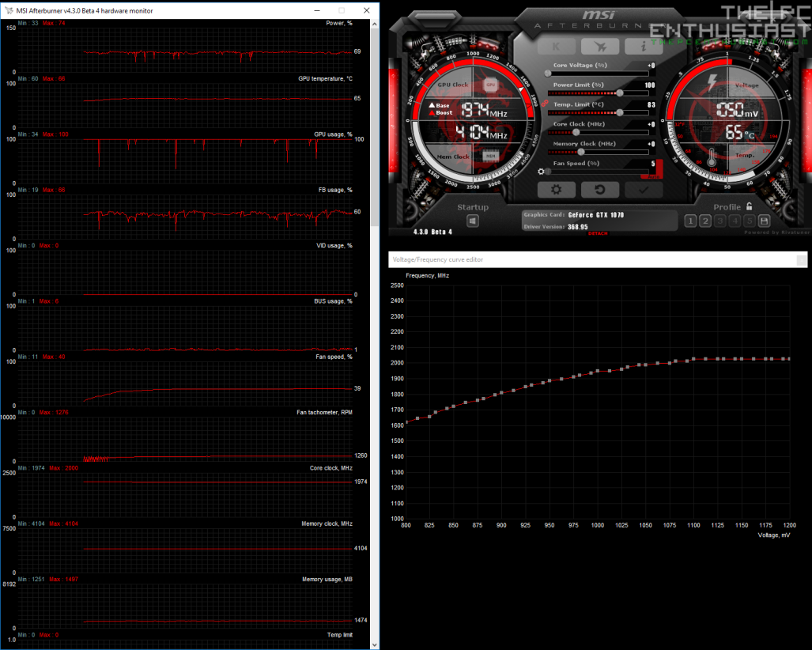Click the BUS usage, % graph
This screenshot has height=650, width=812.
coord(185,328)
